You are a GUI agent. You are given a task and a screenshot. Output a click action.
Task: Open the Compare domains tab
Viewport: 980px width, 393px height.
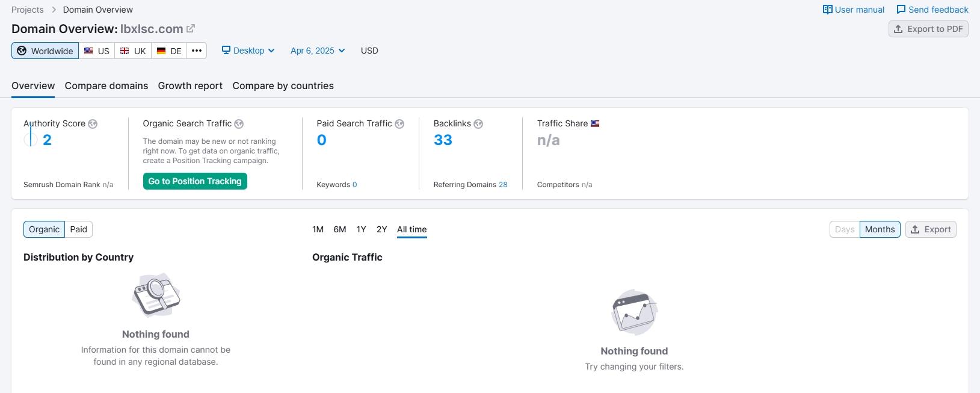106,85
